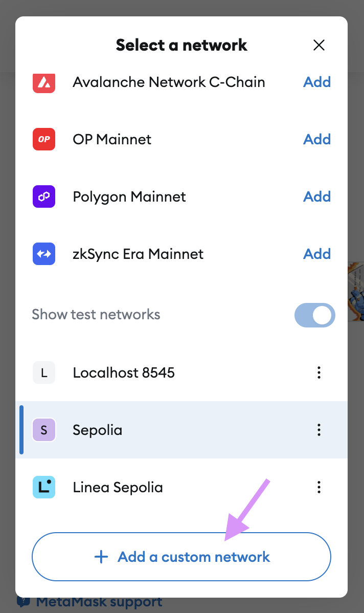Open options menu for Linea Sepolia
Screen dimensions: 364x613
tap(319, 487)
